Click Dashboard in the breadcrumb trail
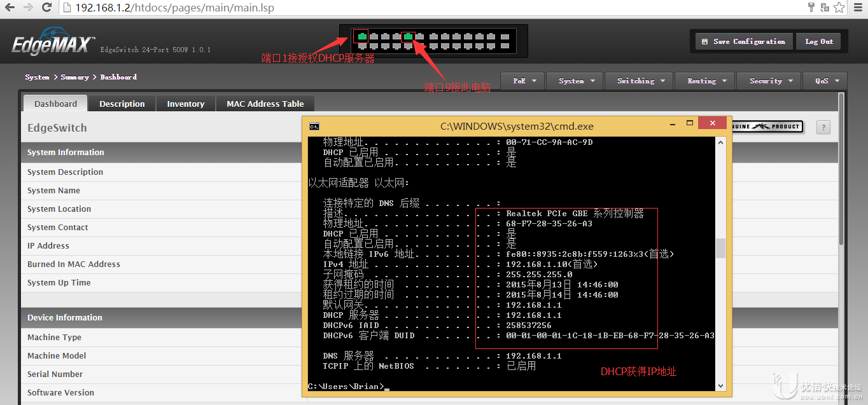The image size is (868, 405). click(x=118, y=77)
